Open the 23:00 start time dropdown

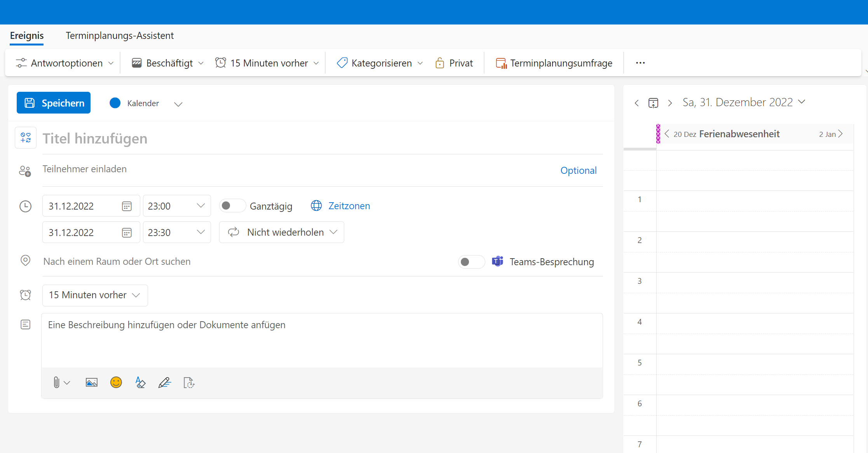point(177,206)
